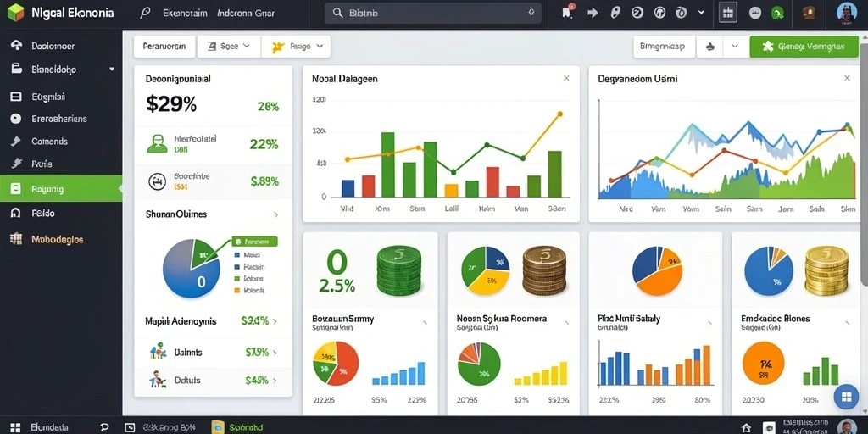Screen dimensions: 868x434
Task: Click the green Gisnay Vamgriax button
Action: [804, 47]
